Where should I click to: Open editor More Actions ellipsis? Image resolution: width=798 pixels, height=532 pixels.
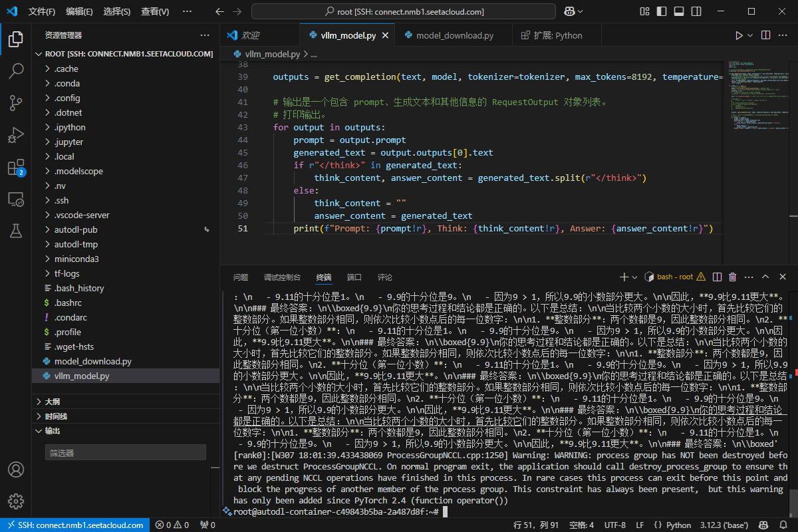point(784,35)
